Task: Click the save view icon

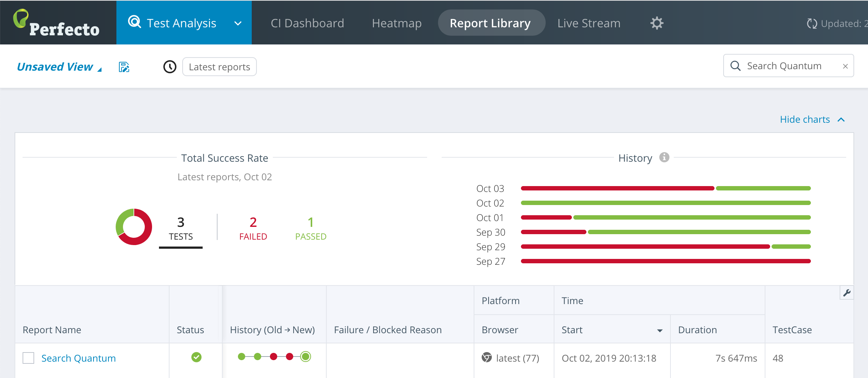Action: (x=124, y=67)
